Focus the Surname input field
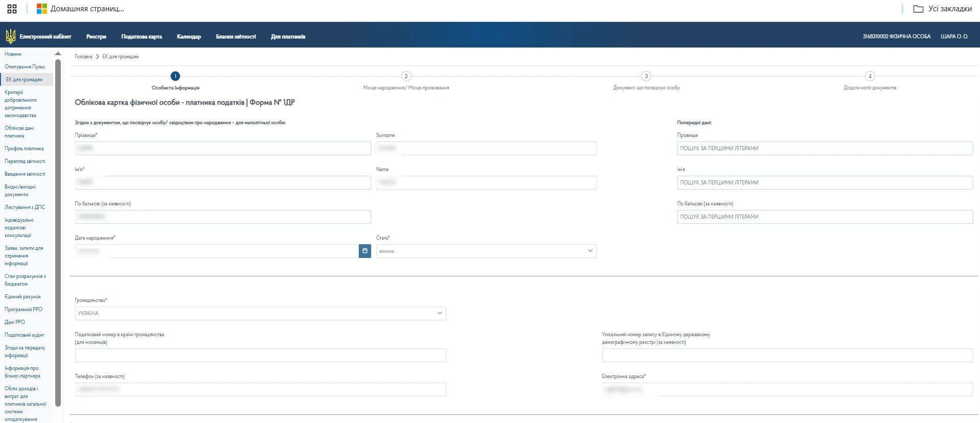This screenshot has height=423, width=980. (486, 148)
